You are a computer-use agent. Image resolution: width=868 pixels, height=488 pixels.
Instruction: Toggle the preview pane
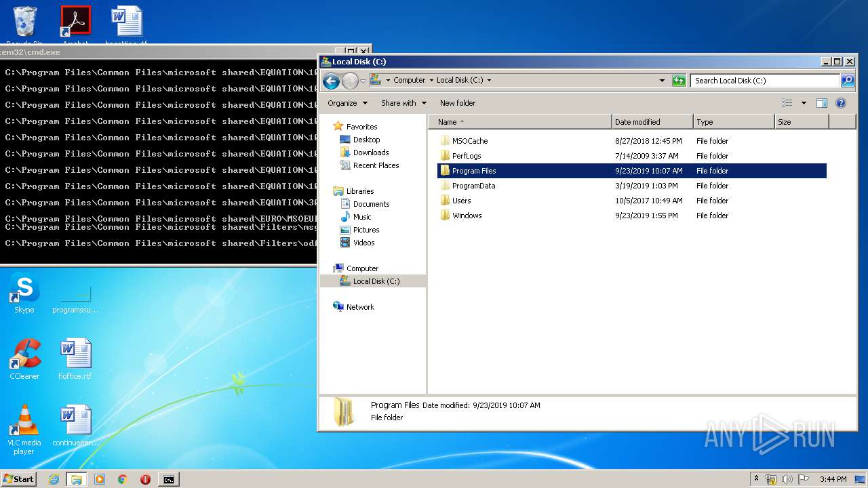pyautogui.click(x=822, y=103)
